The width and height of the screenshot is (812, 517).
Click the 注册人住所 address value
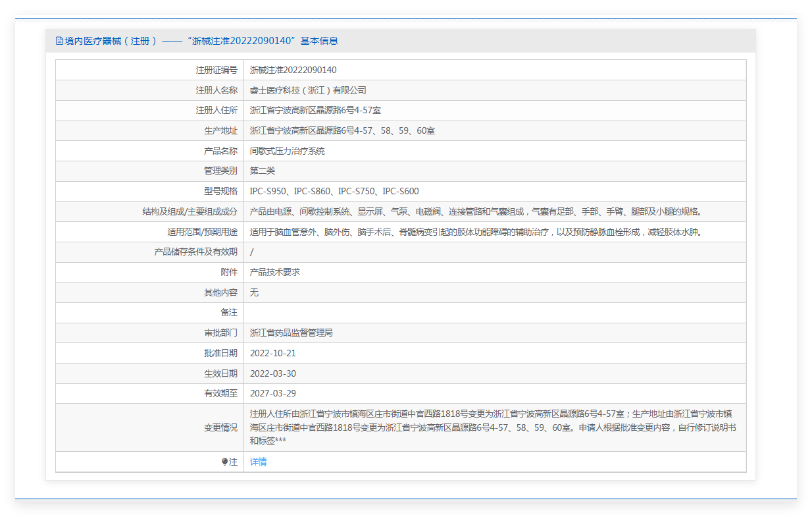315,111
